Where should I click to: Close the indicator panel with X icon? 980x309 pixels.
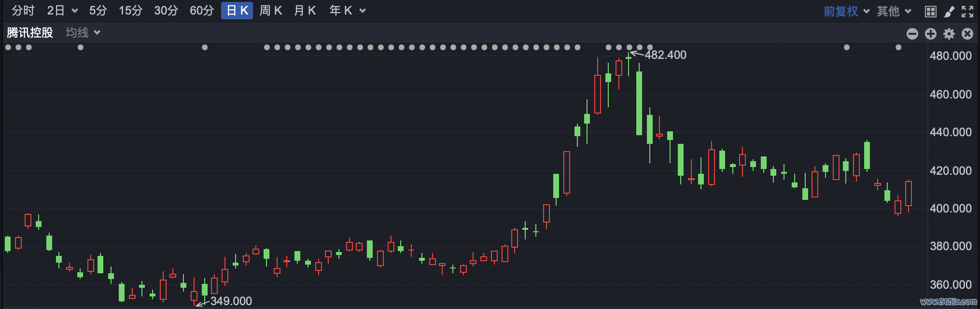click(967, 33)
